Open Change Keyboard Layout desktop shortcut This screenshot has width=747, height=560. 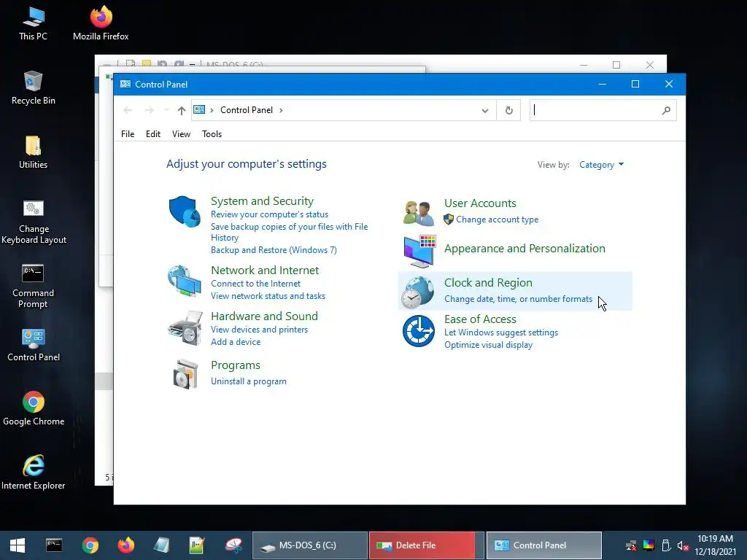[34, 222]
